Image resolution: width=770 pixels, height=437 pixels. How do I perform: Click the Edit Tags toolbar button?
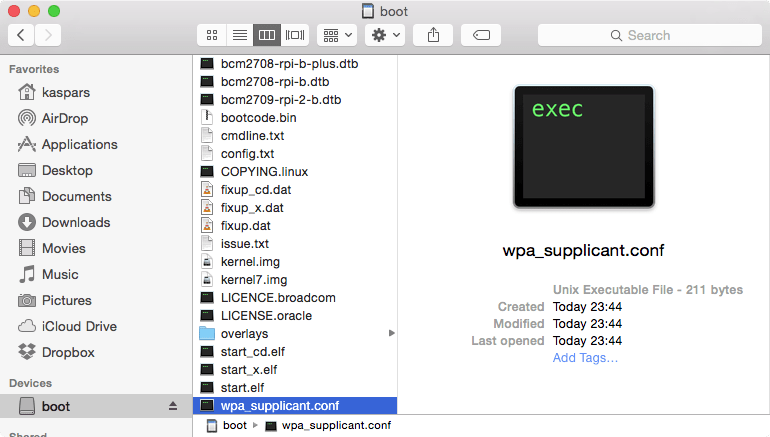click(x=481, y=35)
